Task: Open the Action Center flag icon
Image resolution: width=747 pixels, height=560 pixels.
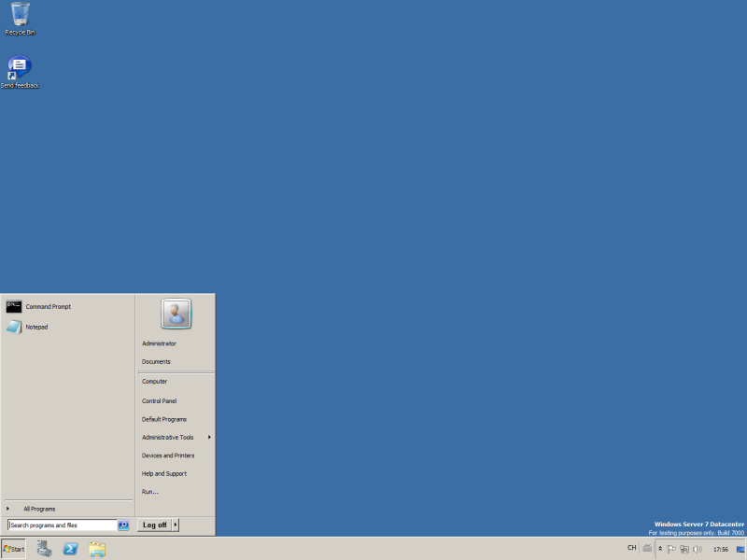Action: click(671, 549)
